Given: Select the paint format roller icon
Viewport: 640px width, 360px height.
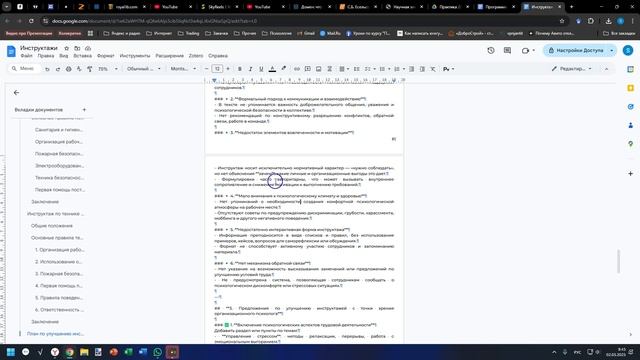Looking at the screenshot, I should tap(90, 69).
